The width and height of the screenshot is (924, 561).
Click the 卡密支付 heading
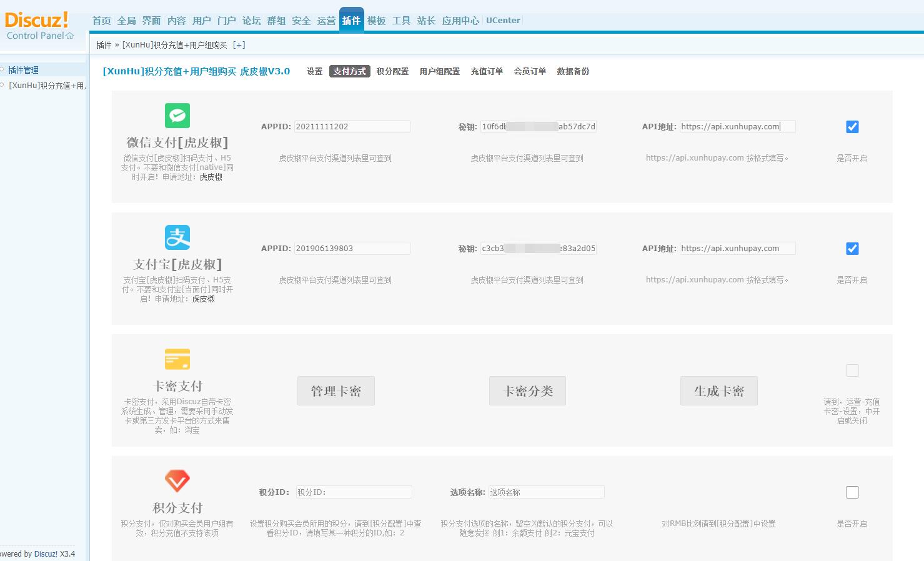tap(177, 386)
